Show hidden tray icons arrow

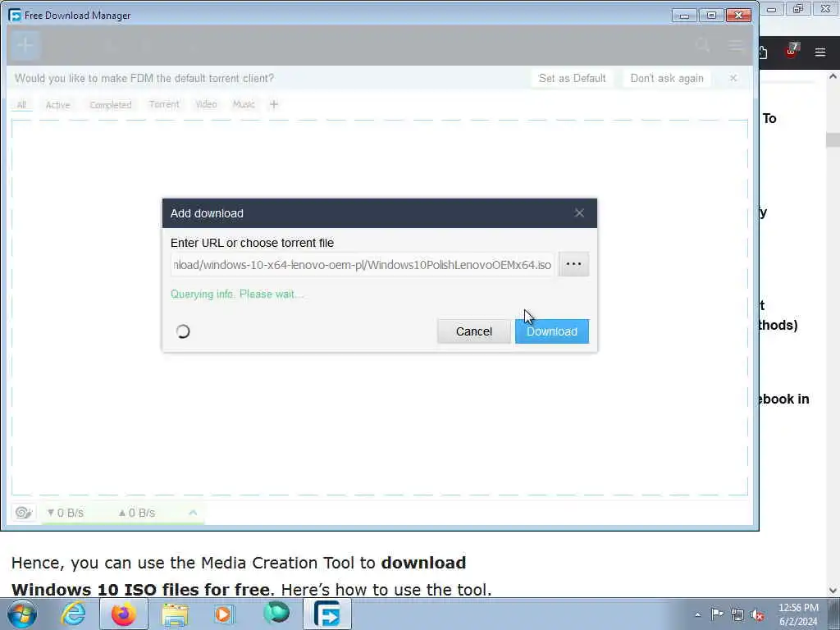[697, 615]
